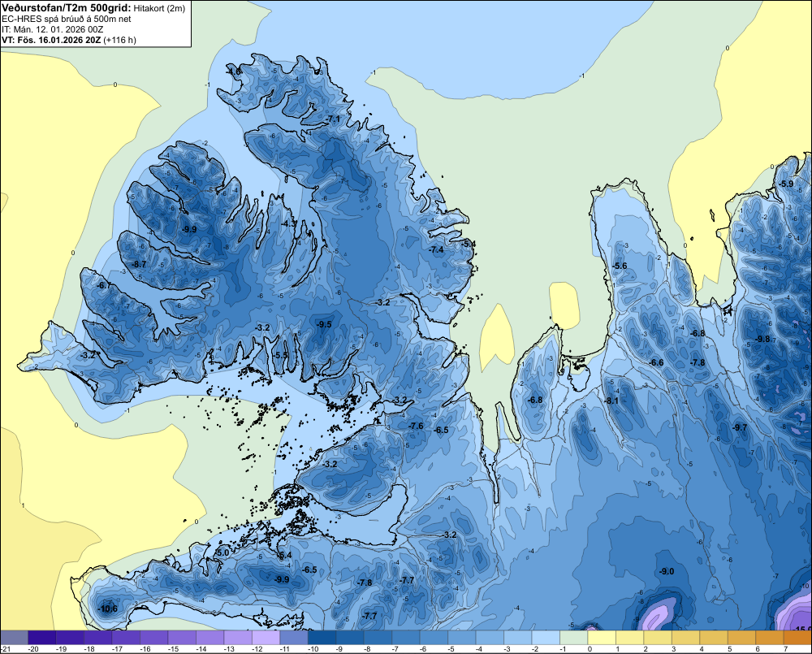The image size is (812, 654).
Task: Click the "-9.8" temperature label
Action: coord(762,339)
